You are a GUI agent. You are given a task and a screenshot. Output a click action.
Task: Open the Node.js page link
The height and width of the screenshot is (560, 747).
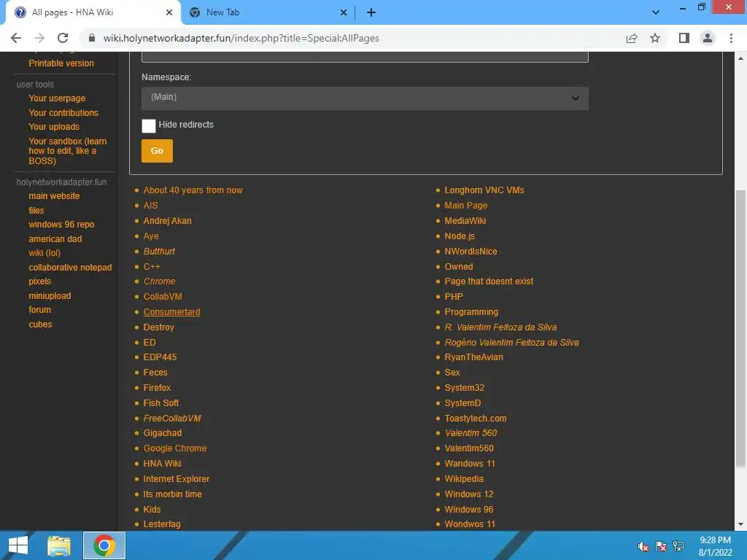tap(460, 236)
